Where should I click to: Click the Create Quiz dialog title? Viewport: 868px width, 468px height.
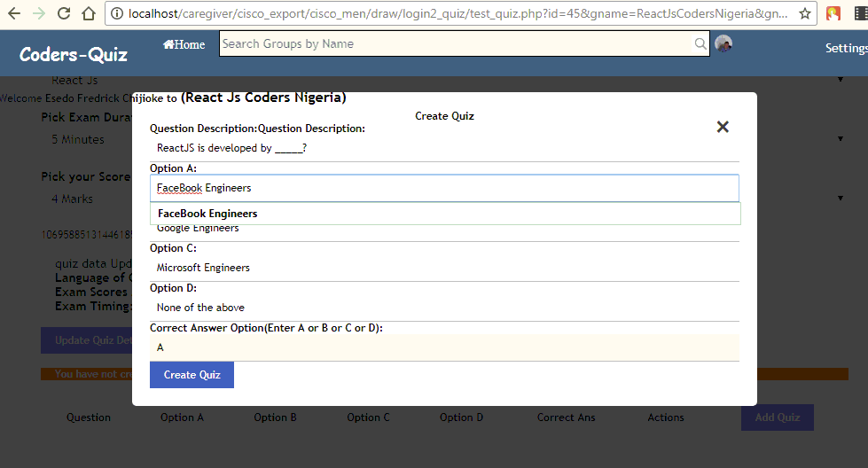click(x=444, y=116)
